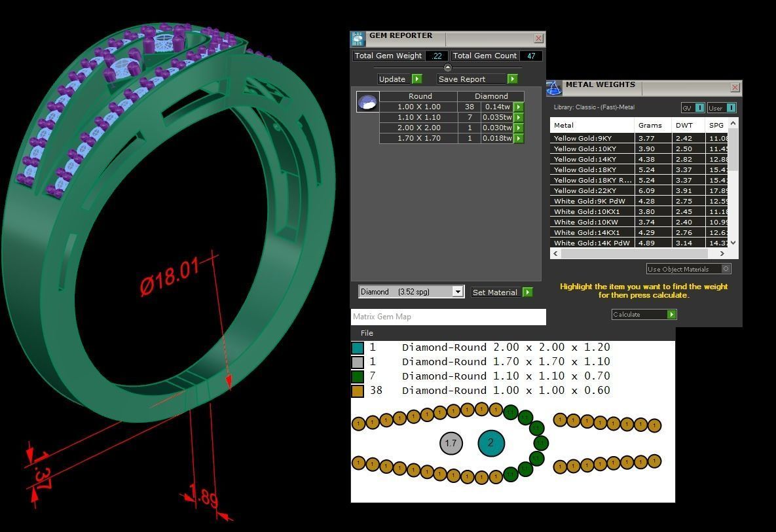Select the Yellow Gold:18KY row

639,169
